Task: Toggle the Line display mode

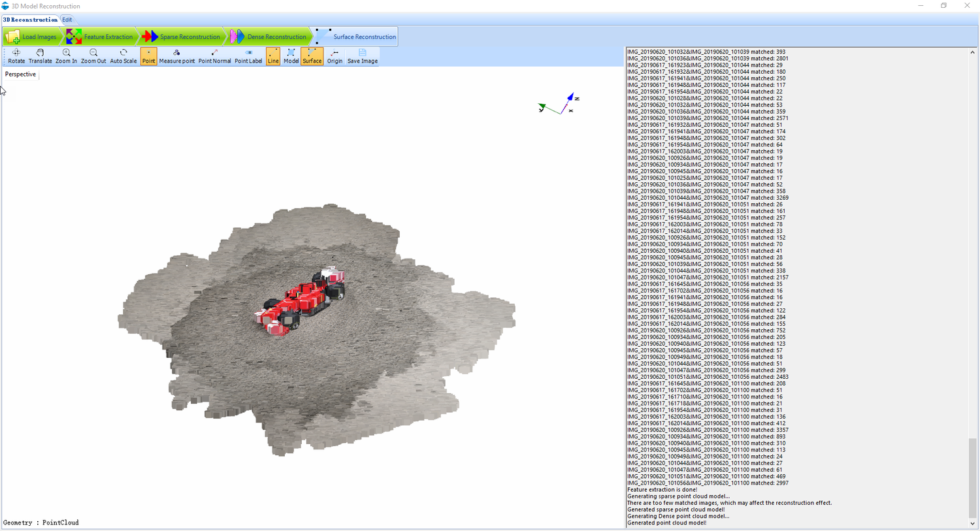Action: click(272, 56)
